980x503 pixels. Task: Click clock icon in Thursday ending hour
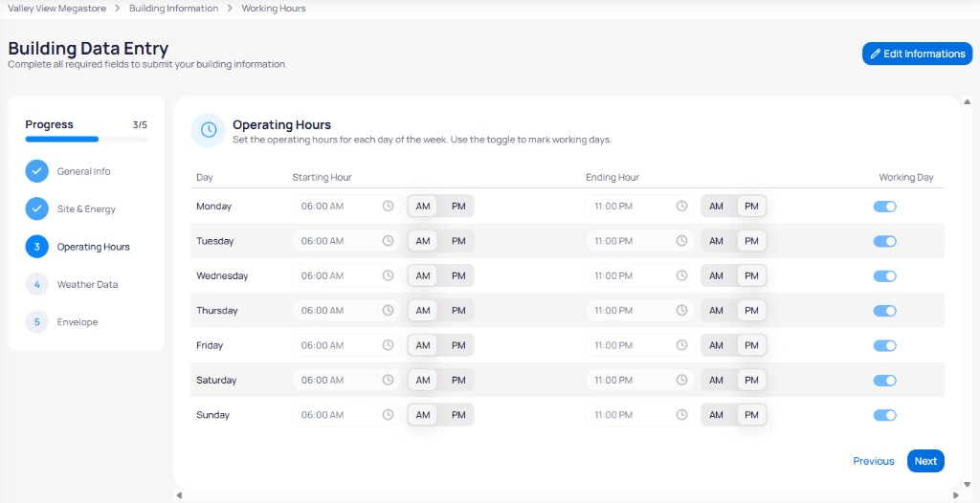click(681, 310)
